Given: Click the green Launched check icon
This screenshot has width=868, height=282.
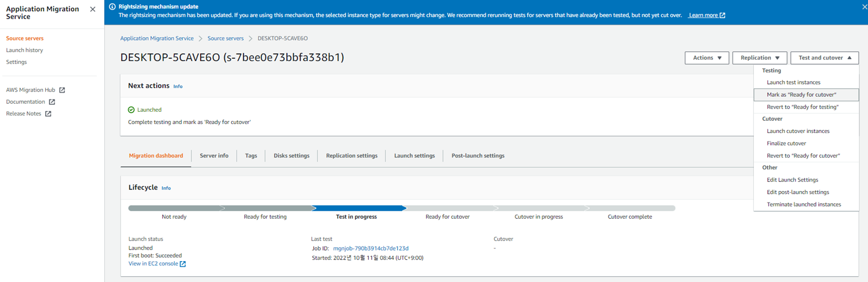Looking at the screenshot, I should 131,110.
